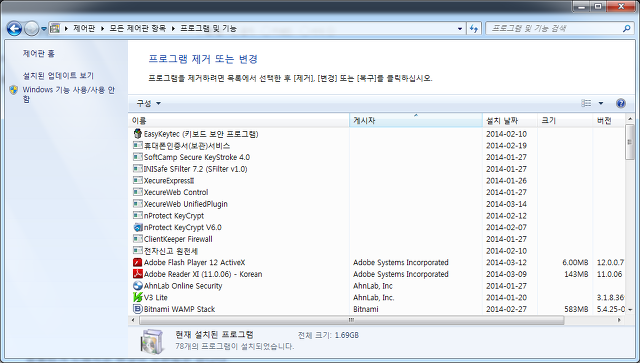This screenshot has height=363, width=640.
Task: Click horizontal scrollbar right arrow
Action: [619, 320]
